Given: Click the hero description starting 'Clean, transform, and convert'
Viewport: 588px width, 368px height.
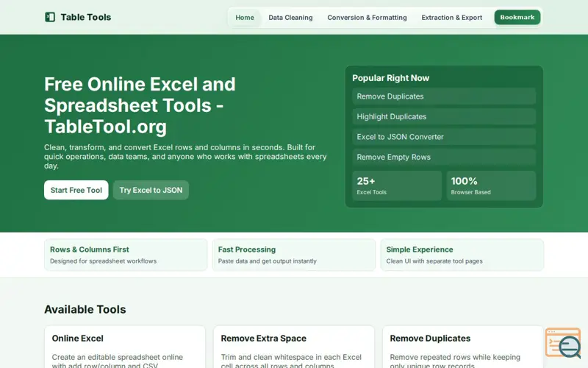Looking at the screenshot, I should [185, 157].
